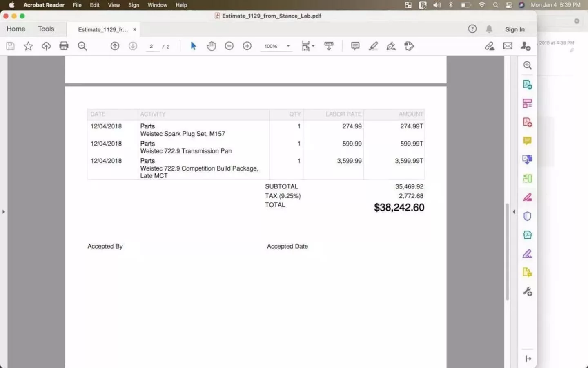Go to previous page up arrow
Image resolution: width=588 pixels, height=368 pixels.
[115, 46]
